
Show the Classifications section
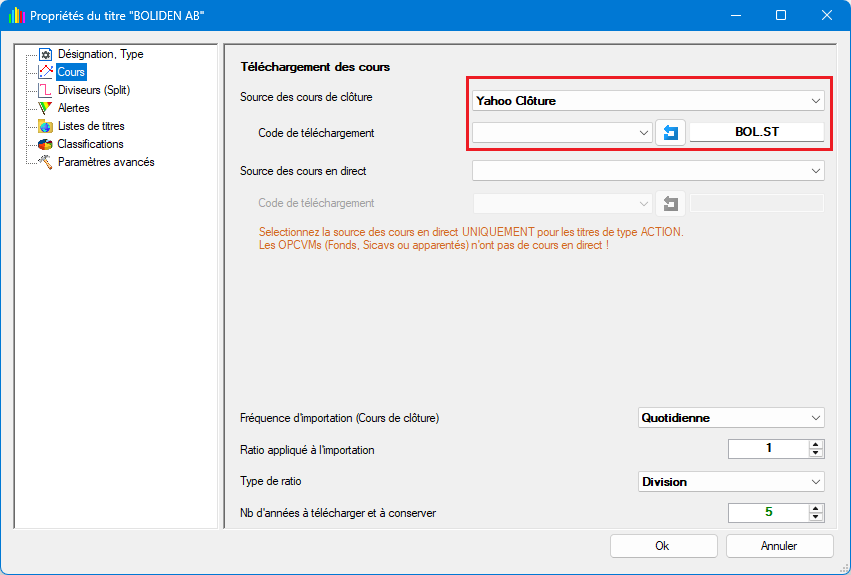[x=90, y=144]
